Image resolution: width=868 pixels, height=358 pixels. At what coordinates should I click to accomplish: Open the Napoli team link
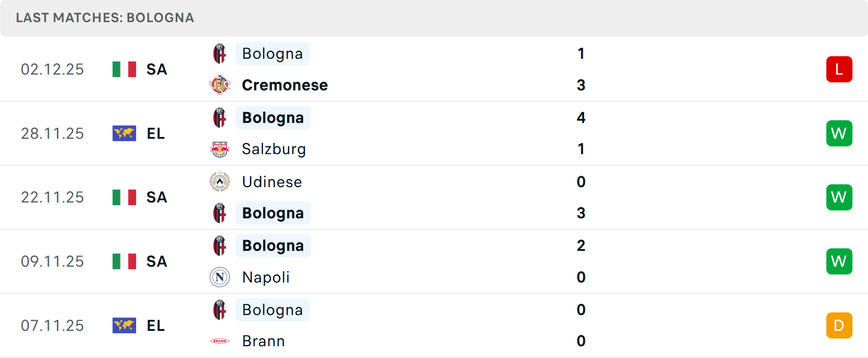[x=266, y=277]
